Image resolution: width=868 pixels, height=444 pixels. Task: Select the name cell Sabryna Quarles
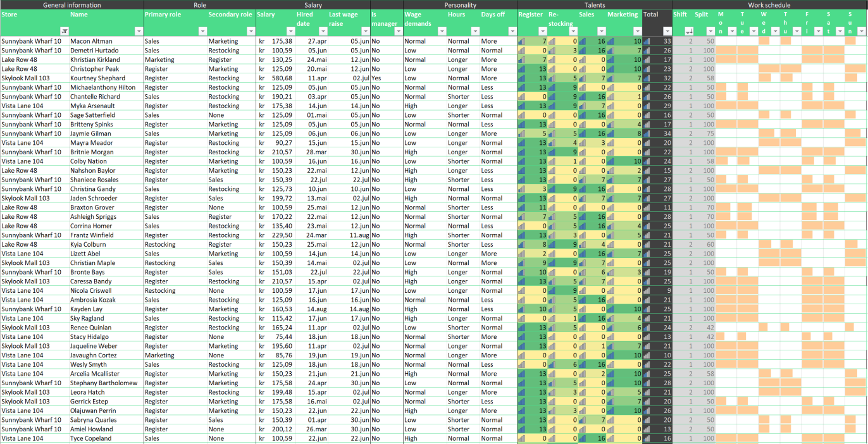(x=106, y=419)
